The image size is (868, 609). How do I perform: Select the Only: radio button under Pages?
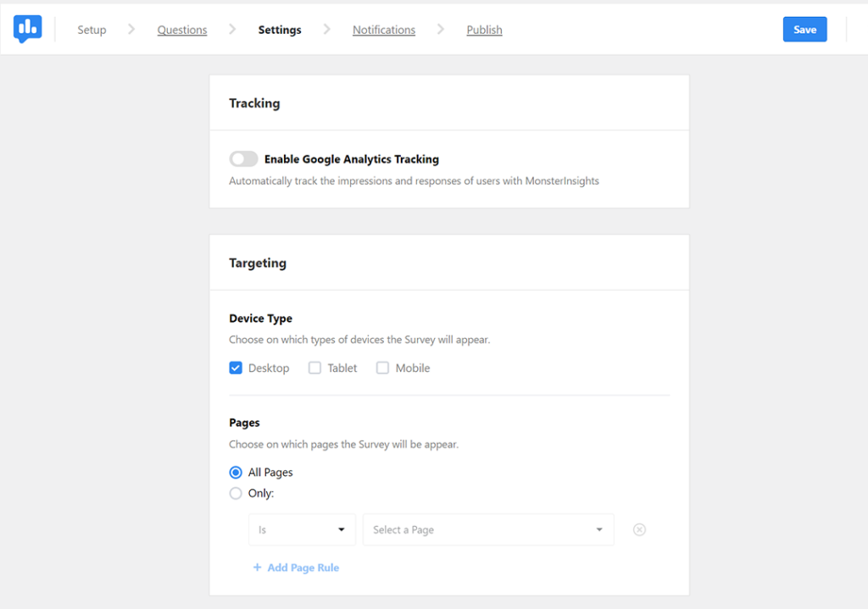tap(235, 493)
